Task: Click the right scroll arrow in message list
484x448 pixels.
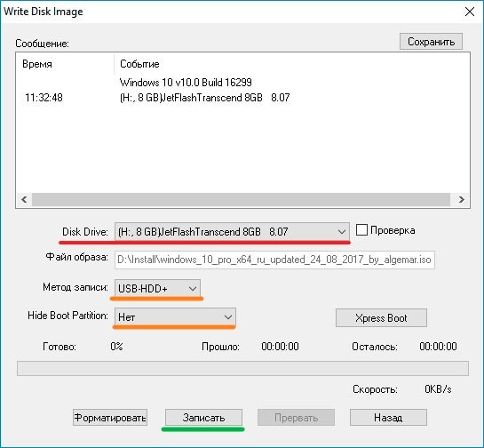Action: 461,200
